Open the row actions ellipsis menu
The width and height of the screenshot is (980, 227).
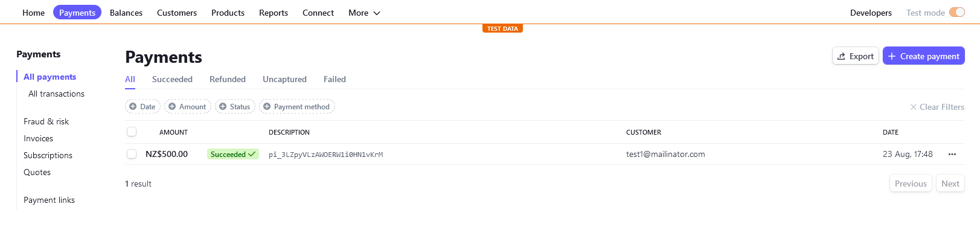(x=952, y=154)
